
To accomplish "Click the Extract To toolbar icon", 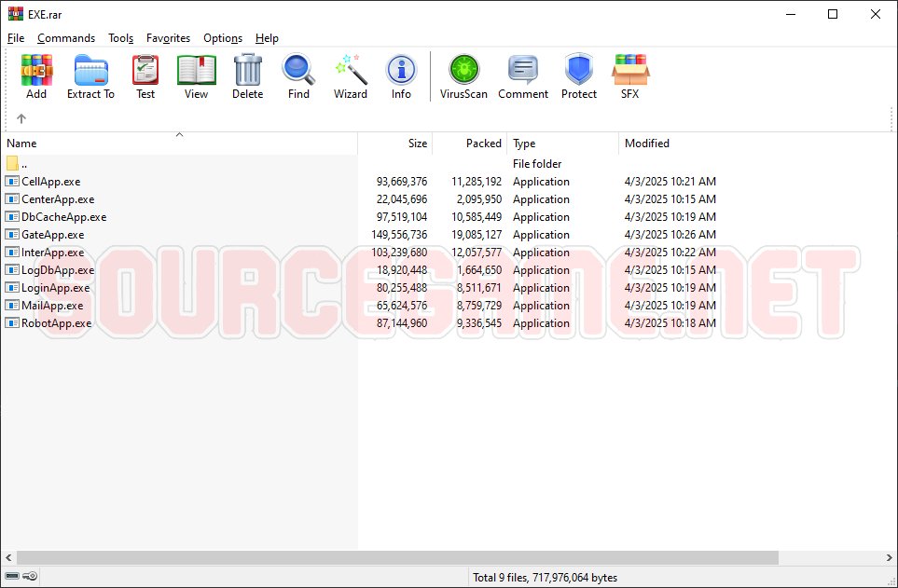I will click(x=90, y=76).
